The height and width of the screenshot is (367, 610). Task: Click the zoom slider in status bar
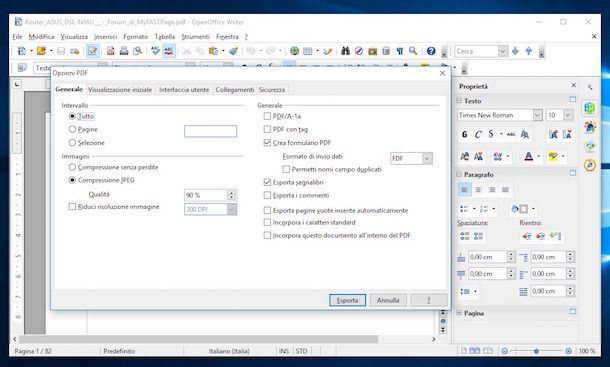(536, 351)
